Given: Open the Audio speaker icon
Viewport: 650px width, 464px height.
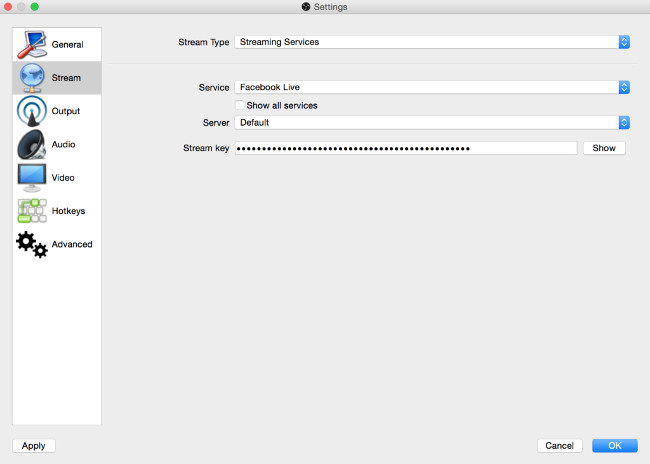Looking at the screenshot, I should [x=32, y=144].
